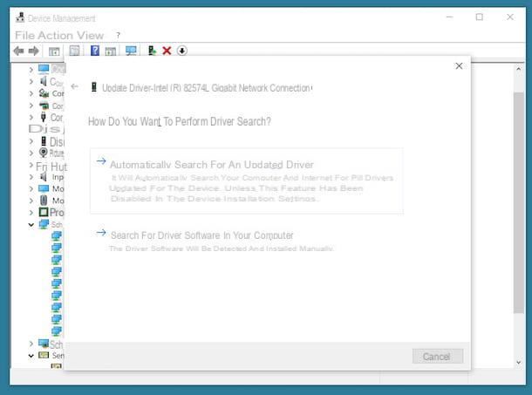Click the show/hide console tree toolbar icon
The image size is (532, 395).
[54, 51]
